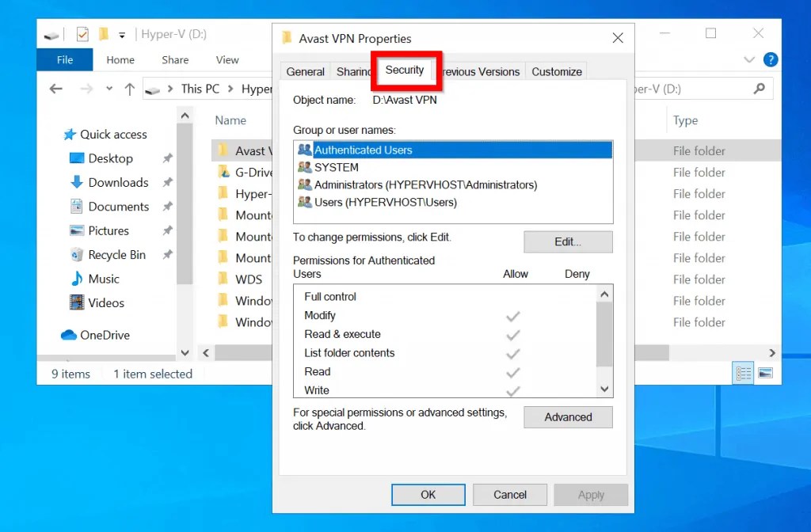Navigate up one level with the up arrow
811x532 pixels.
129,89
